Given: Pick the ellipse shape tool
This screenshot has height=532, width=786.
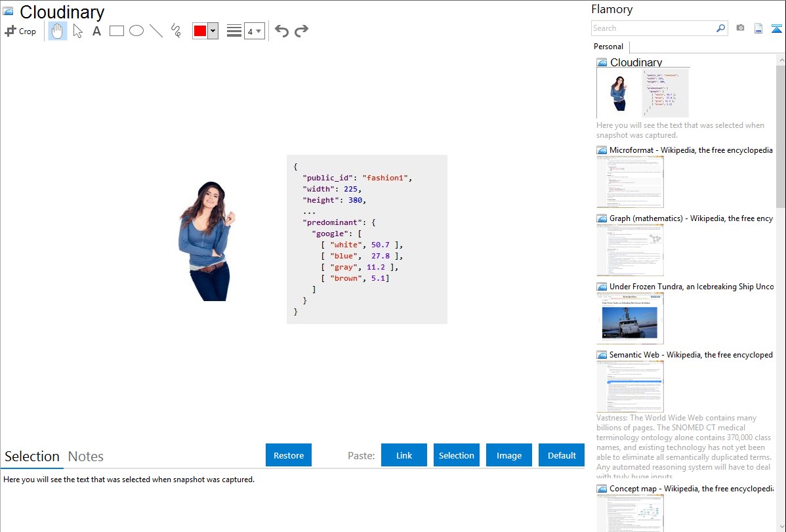Looking at the screenshot, I should tap(136, 31).
